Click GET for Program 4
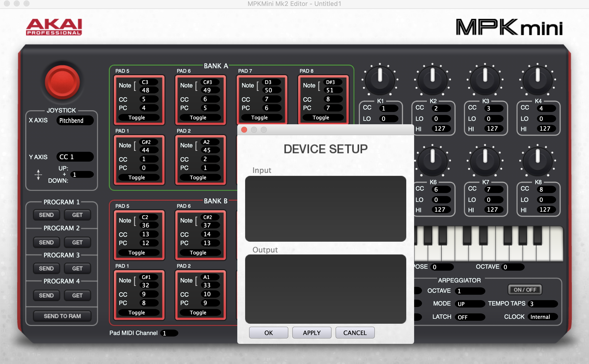The height and width of the screenshot is (364, 589). click(77, 295)
